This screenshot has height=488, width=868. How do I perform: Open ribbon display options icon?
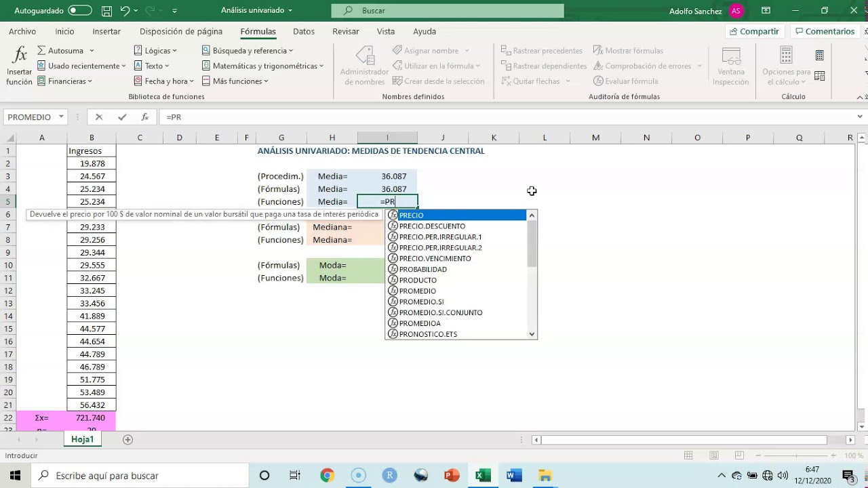[x=766, y=11]
